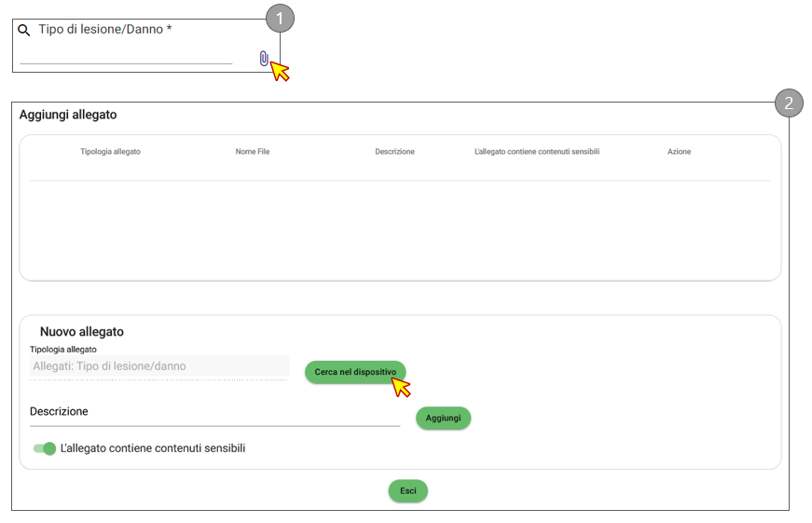
Task: Exit the dialog with the Esci button
Action: click(x=407, y=490)
